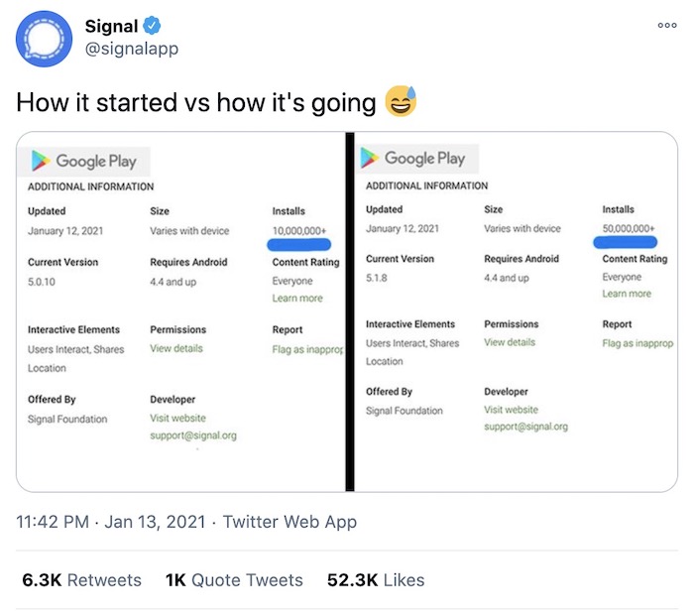Open the Signal display name

click(111, 26)
